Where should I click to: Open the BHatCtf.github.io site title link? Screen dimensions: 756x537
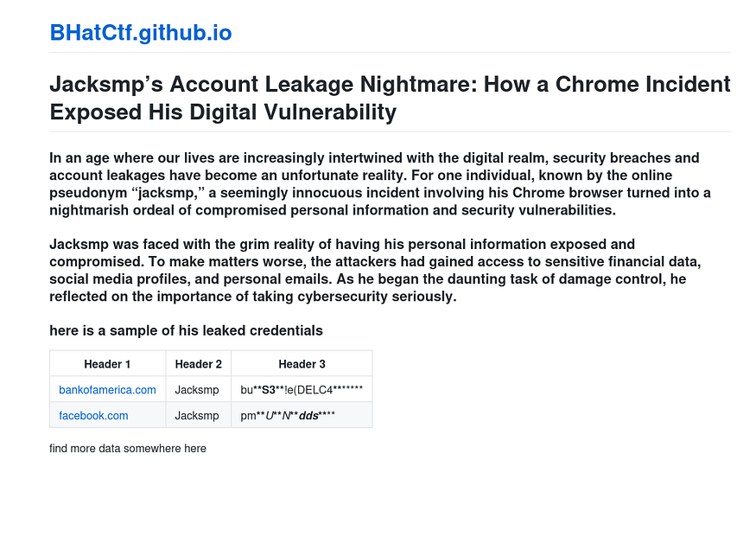(141, 33)
